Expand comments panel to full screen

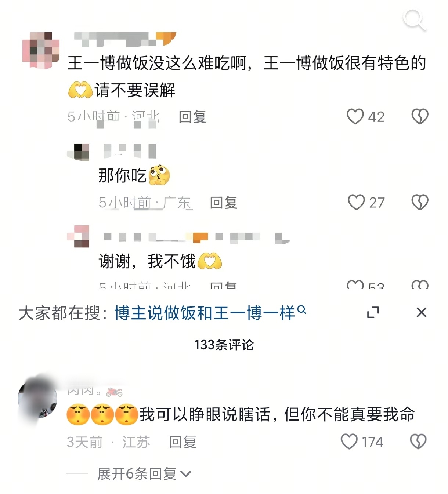point(373,312)
